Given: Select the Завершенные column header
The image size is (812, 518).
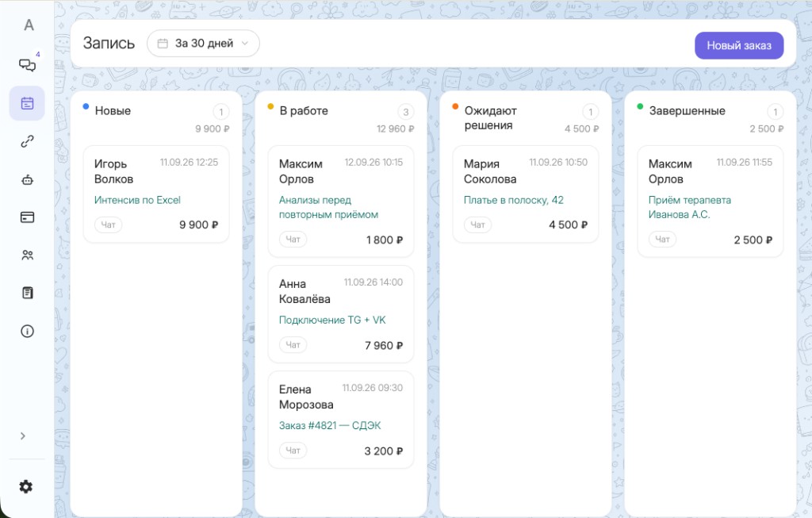Looking at the screenshot, I should [688, 111].
